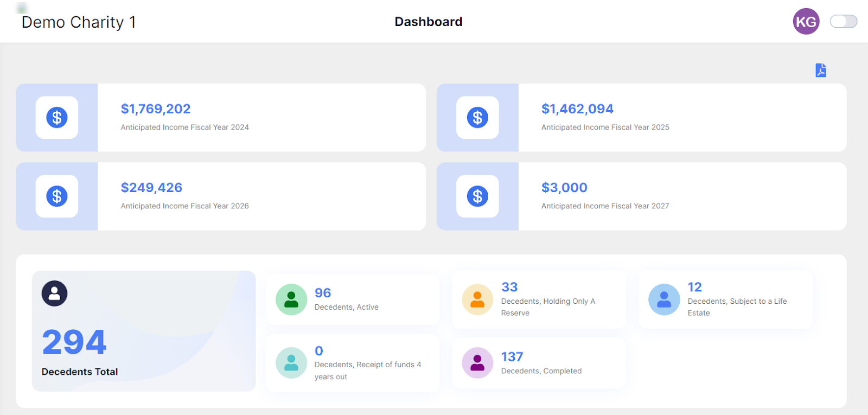Viewport: 868px width, 415px height.
Task: Select the $249,426 Fiscal Year 2026 amount
Action: 151,188
